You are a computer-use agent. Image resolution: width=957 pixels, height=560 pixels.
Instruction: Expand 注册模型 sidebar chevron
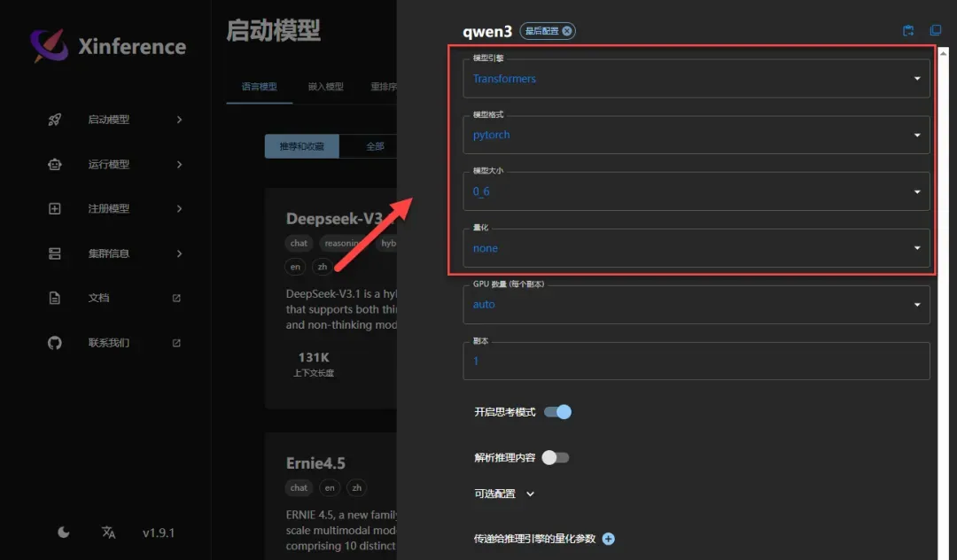[x=179, y=208]
